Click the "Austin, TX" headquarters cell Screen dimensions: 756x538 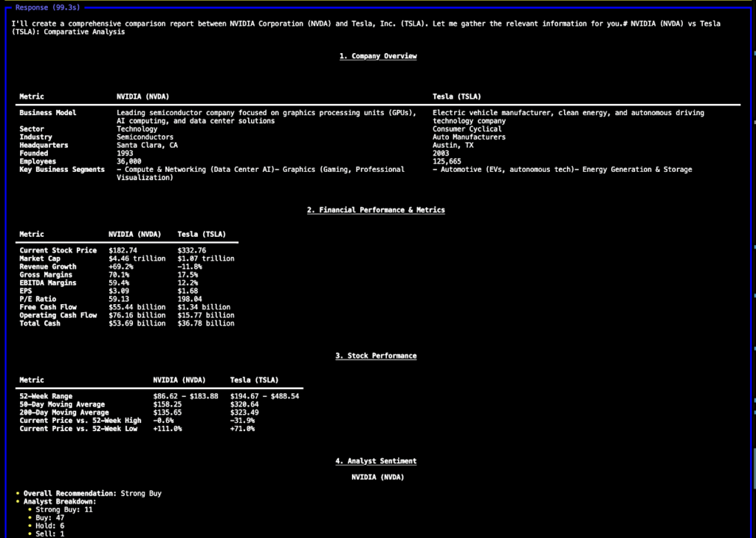point(453,145)
